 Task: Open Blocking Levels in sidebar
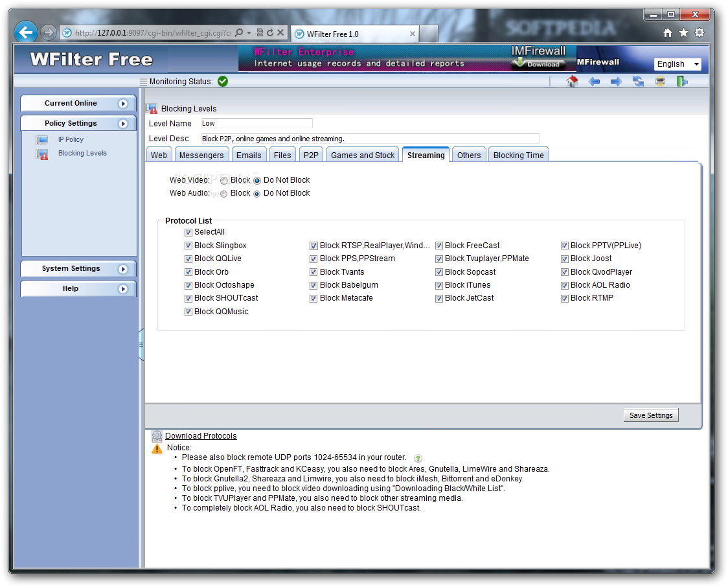coord(83,154)
